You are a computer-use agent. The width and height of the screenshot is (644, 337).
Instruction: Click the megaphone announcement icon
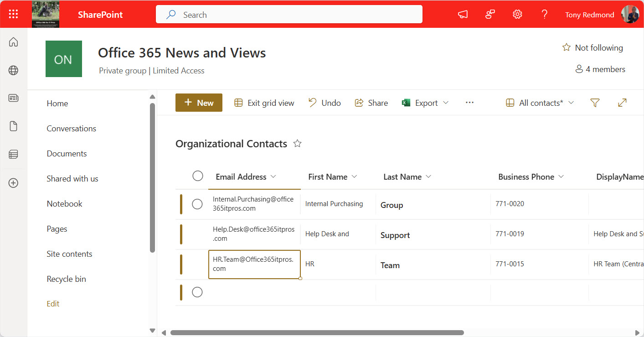pos(462,14)
